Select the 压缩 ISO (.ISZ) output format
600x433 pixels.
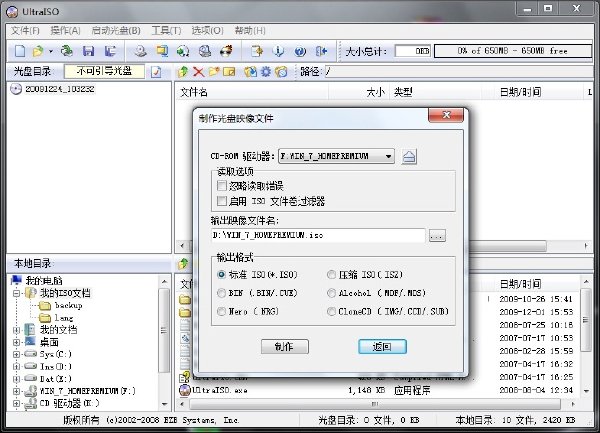pyautogui.click(x=331, y=275)
